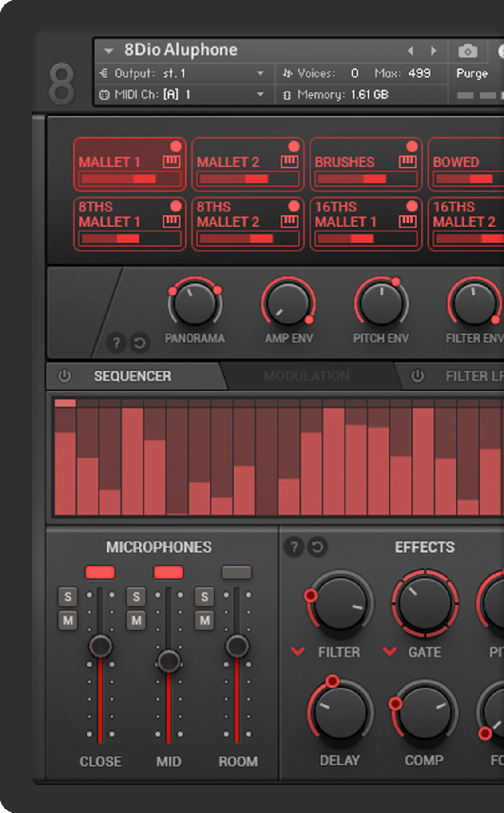Click the PANORAMA knob
The width and height of the screenshot is (504, 813).
tap(194, 303)
